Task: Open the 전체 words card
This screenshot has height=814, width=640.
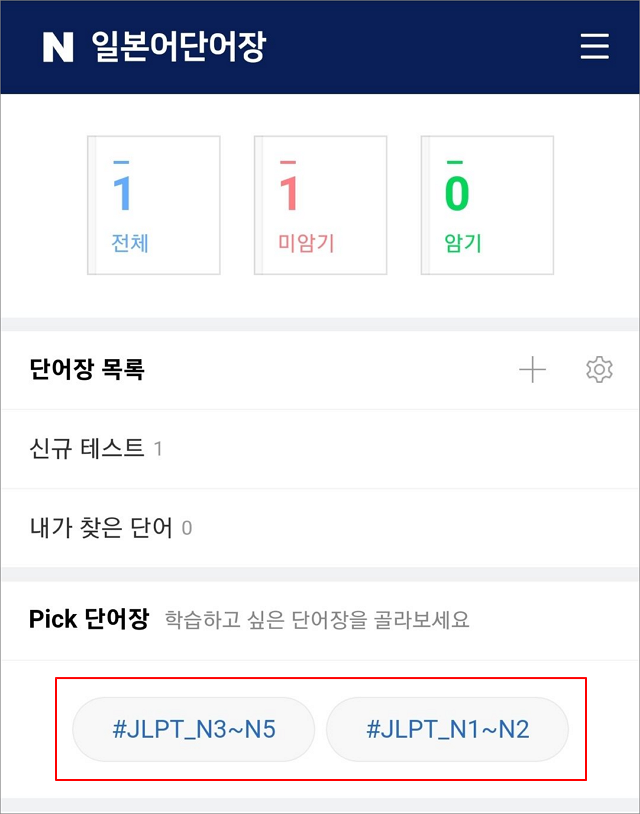Action: 154,205
